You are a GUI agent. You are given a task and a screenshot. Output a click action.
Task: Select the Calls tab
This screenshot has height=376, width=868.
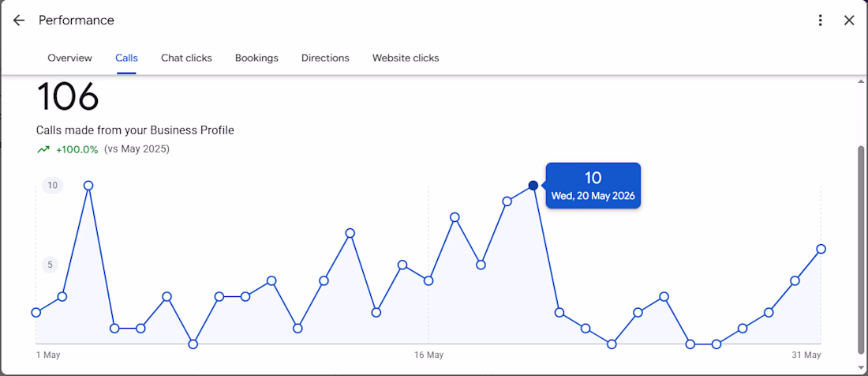127,58
